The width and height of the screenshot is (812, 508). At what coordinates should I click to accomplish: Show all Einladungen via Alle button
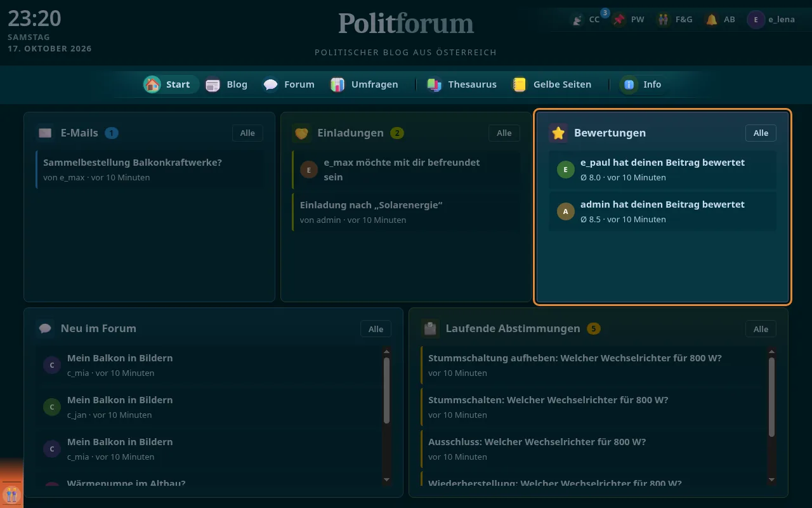504,133
